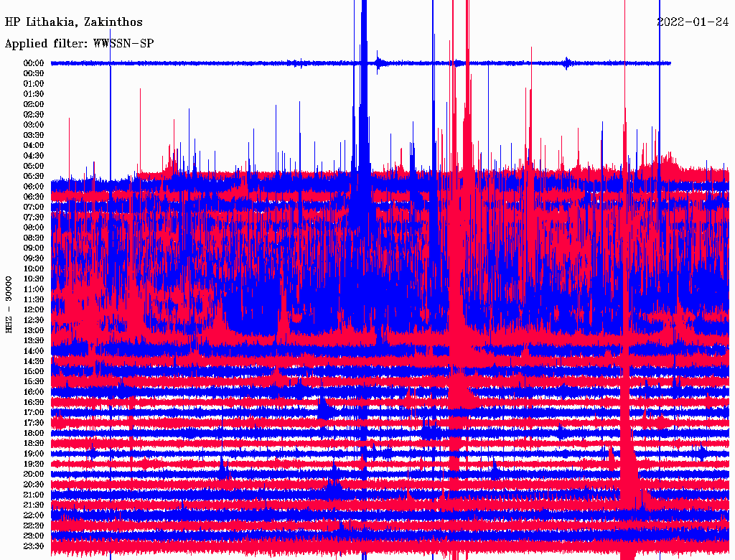Image resolution: width=735 pixels, height=560 pixels.
Task: Select the 05:00 time row label
Action: click(34, 166)
